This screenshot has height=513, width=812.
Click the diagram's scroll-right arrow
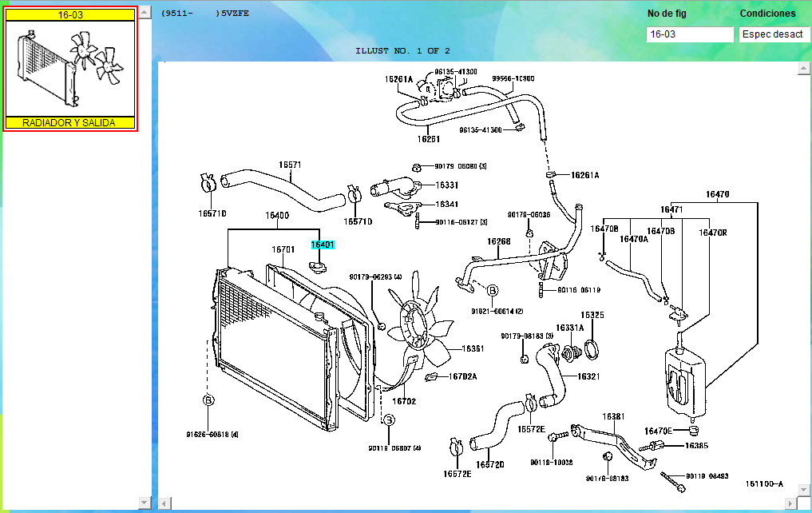pyautogui.click(x=792, y=502)
